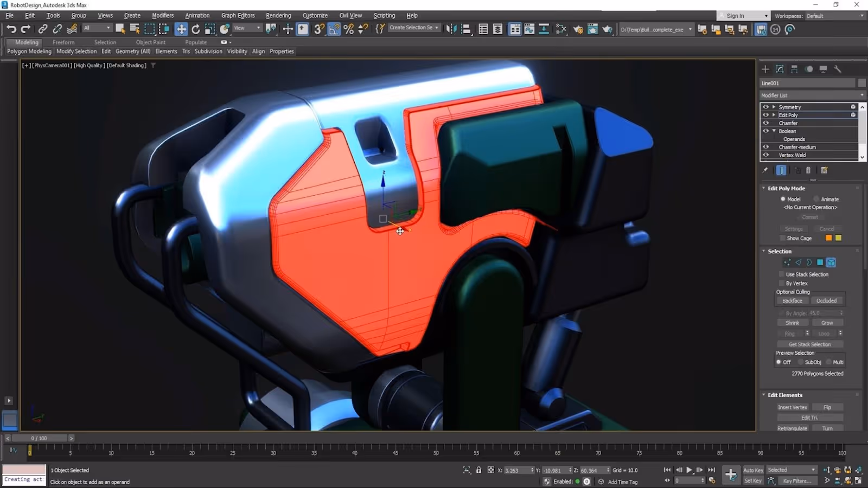Select Polygon sub-object level icon
The width and height of the screenshot is (868, 488).
coord(820,262)
